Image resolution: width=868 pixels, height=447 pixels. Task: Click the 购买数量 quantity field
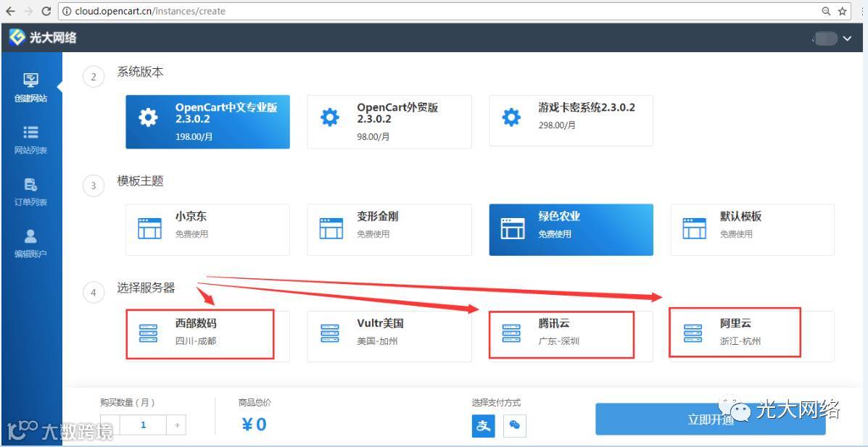pos(143,425)
